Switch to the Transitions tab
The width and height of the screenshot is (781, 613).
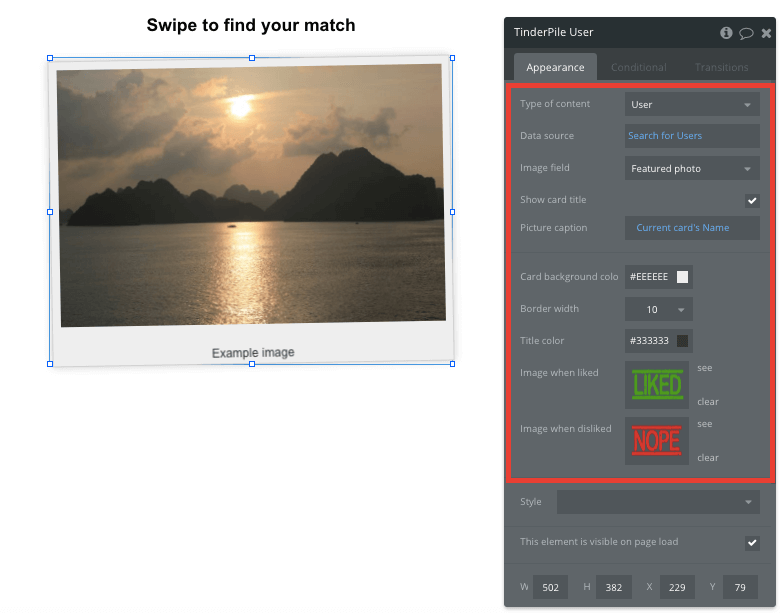pos(721,67)
